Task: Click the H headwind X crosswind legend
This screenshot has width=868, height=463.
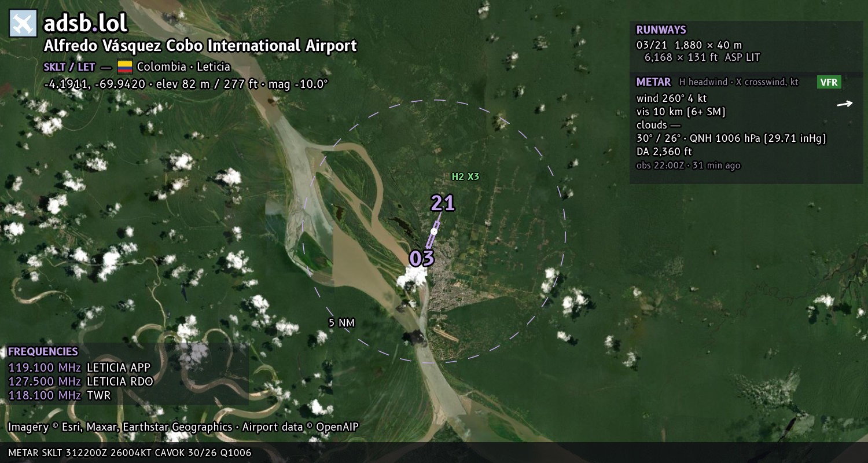Action: point(739,82)
